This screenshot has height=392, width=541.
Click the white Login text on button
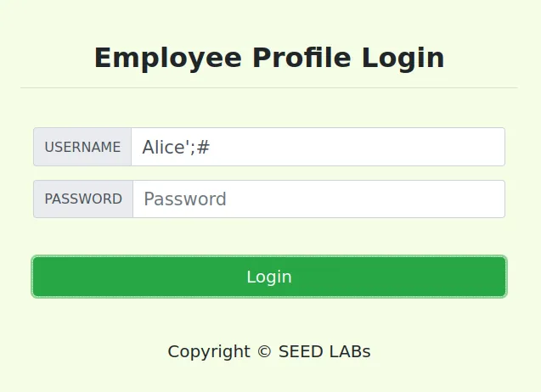tap(269, 277)
